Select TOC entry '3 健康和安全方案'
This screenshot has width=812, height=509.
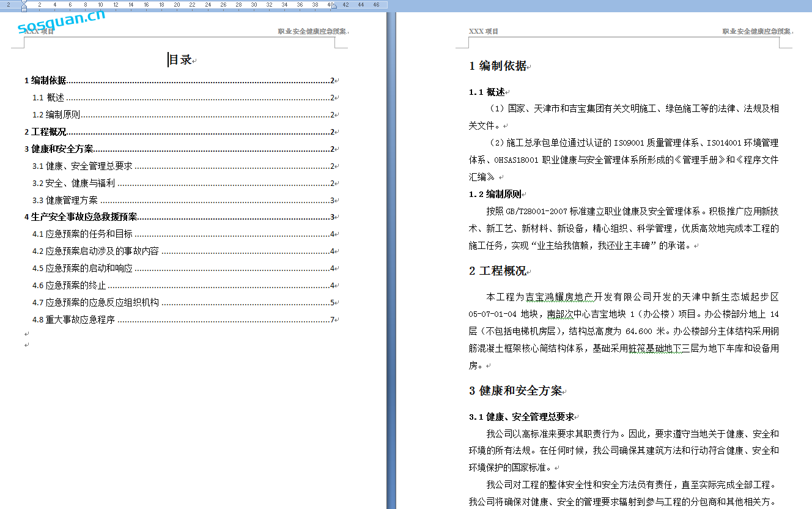59,149
